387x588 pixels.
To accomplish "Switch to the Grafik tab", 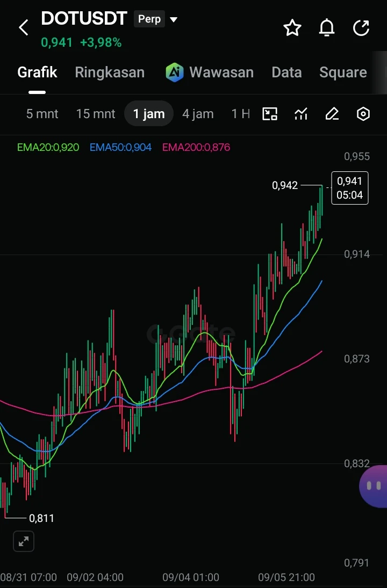I will (x=37, y=72).
